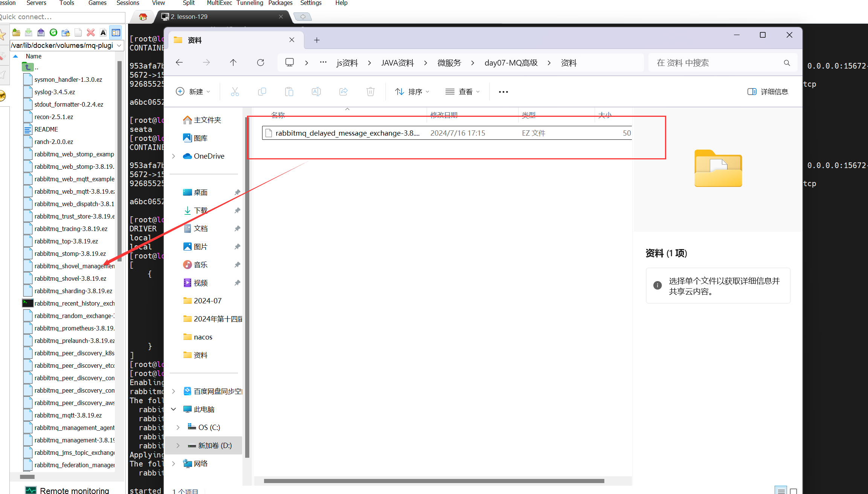
Task: Expand OneDrive in the navigation pane
Action: click(174, 156)
